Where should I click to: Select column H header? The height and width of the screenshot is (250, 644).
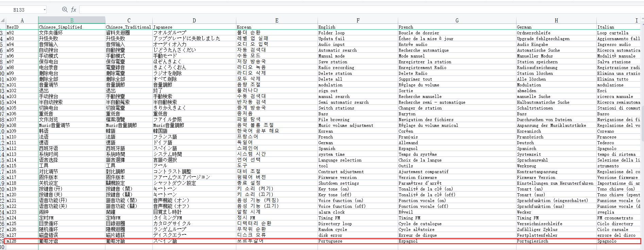coord(556,20)
